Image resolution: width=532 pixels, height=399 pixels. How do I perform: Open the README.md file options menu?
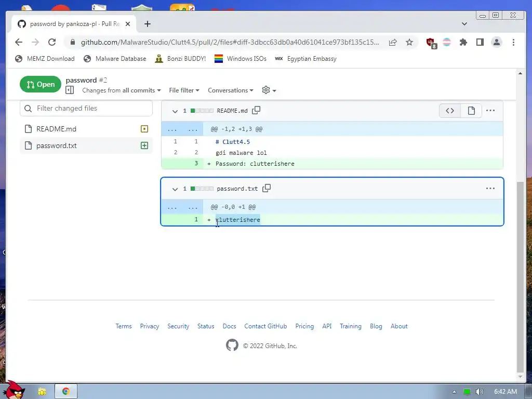coord(490,111)
